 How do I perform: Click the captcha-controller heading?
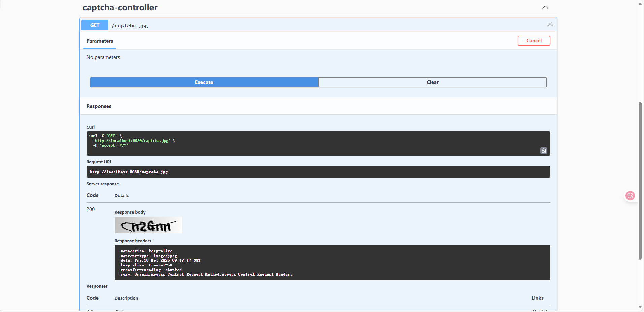tap(120, 7)
